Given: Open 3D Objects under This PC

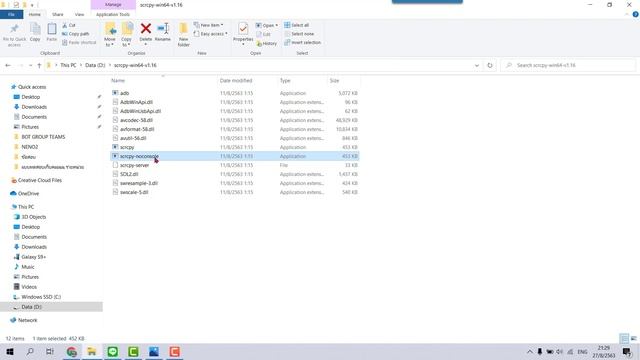Looking at the screenshot, I should pos(33,217).
